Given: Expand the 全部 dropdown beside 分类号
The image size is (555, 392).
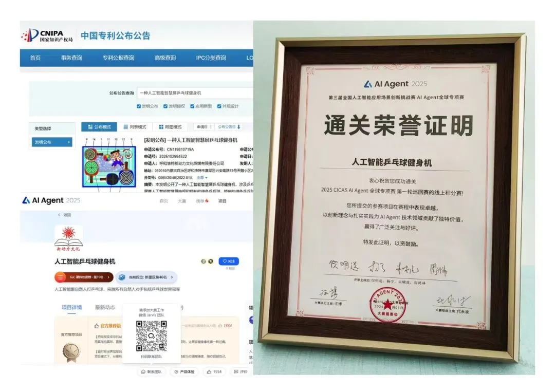Looking at the screenshot, I should (x=202, y=178).
